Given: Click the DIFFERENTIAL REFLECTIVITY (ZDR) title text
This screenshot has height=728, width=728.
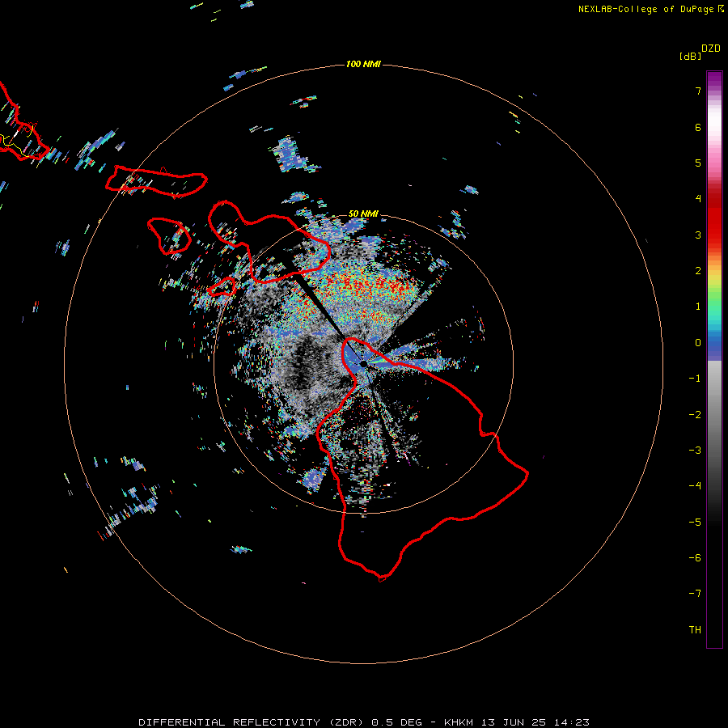Looking at the screenshot, I should [251, 722].
